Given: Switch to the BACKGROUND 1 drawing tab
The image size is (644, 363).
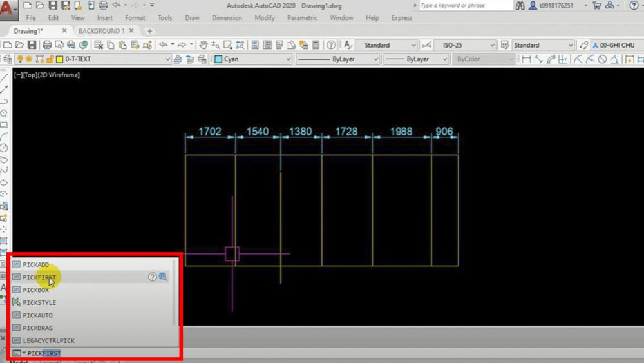Looking at the screenshot, I should [101, 31].
